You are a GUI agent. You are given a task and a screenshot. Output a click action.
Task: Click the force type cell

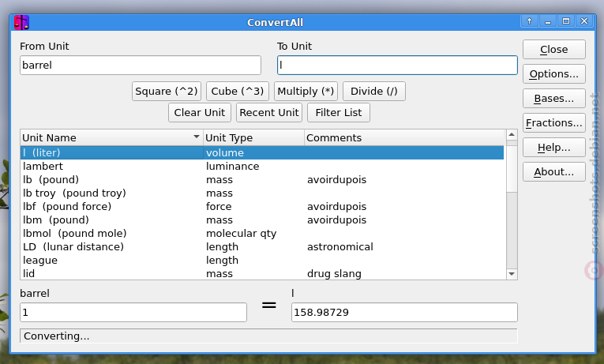click(219, 207)
